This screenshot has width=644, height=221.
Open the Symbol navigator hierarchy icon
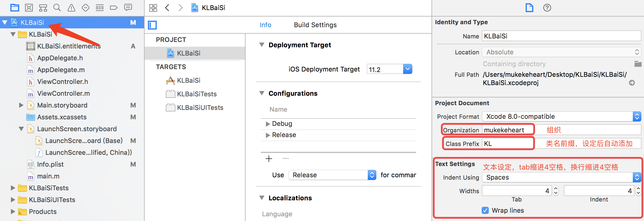coord(43,8)
